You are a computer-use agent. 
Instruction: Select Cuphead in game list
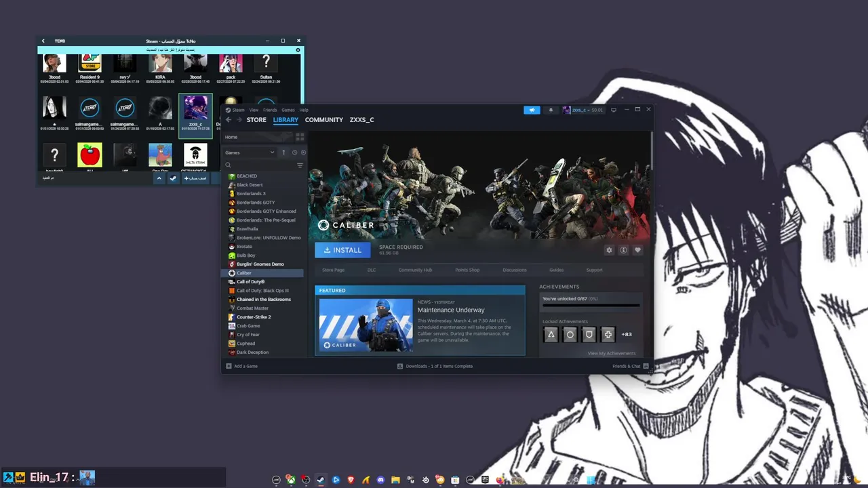click(x=262, y=343)
